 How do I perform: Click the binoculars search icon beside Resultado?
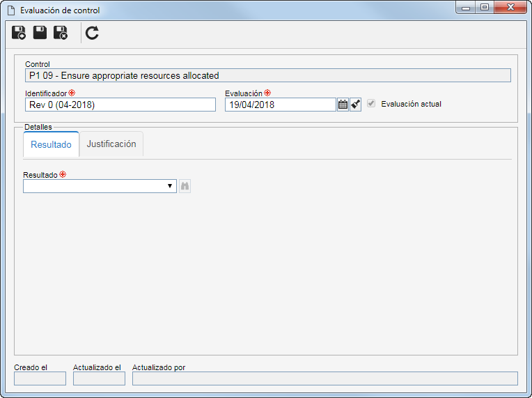pyautogui.click(x=185, y=186)
